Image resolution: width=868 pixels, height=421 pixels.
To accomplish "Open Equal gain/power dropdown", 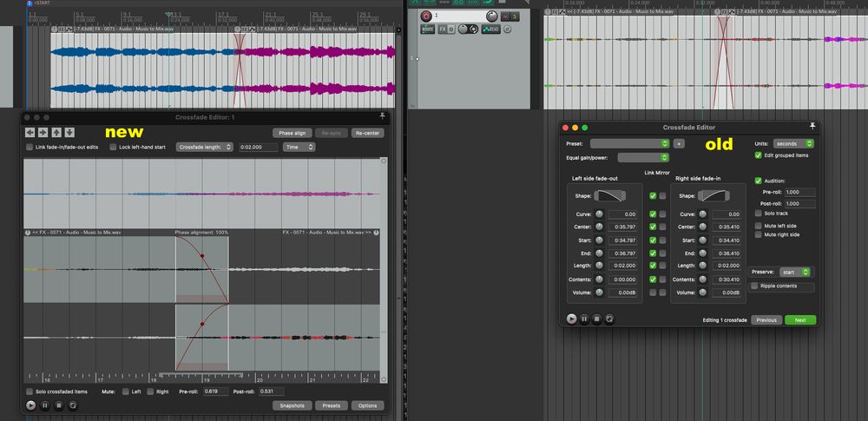I will [644, 158].
